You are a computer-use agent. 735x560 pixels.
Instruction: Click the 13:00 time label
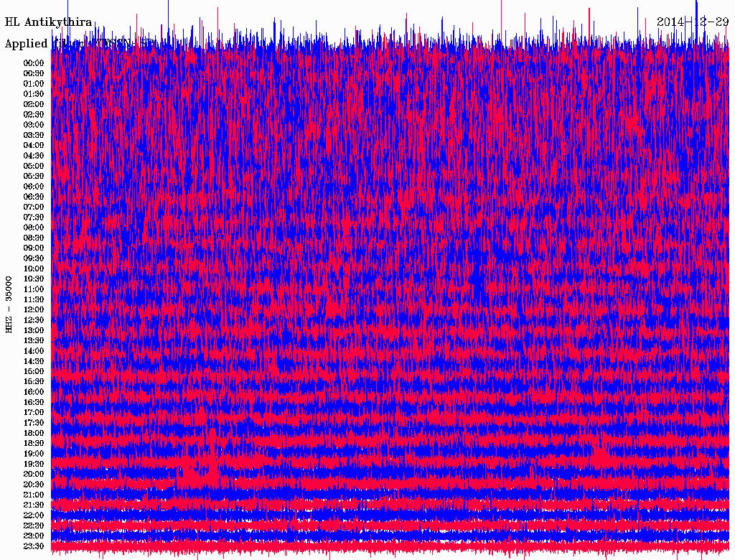(x=34, y=330)
